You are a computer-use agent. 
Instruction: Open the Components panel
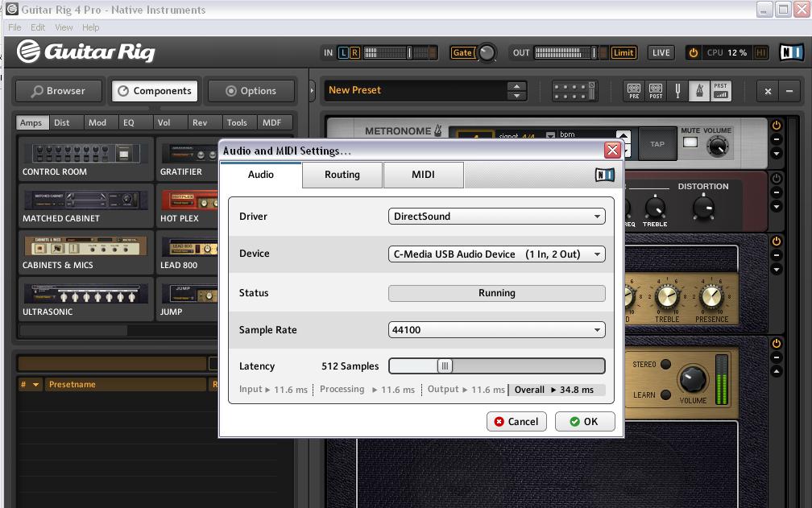pyautogui.click(x=155, y=91)
